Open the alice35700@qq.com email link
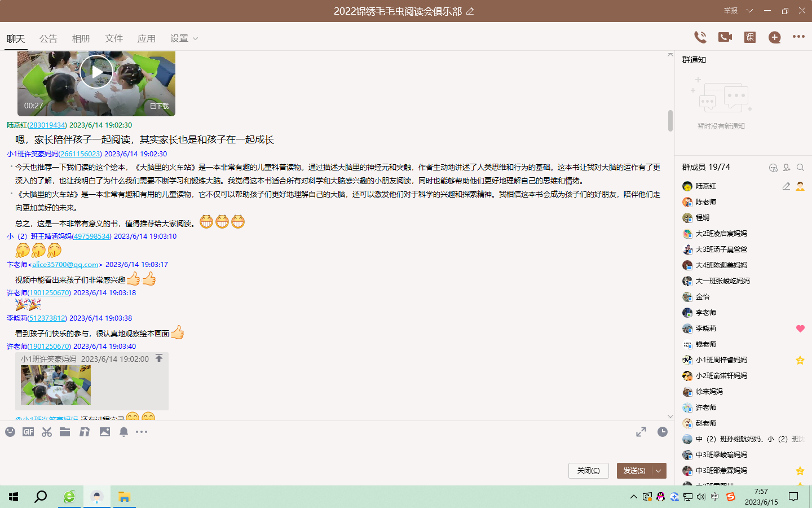The height and width of the screenshot is (508, 812). [65, 265]
